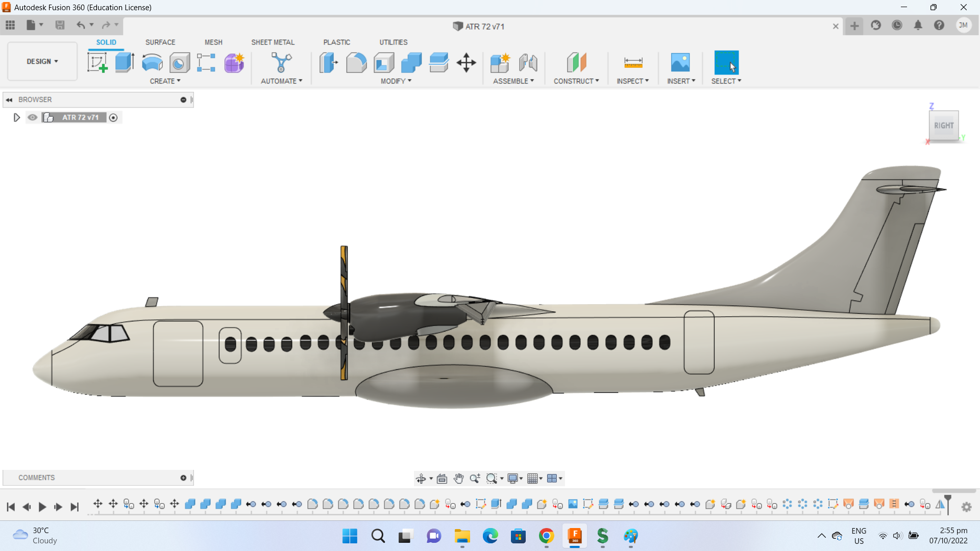
Task: Open the DESIGN workspace dropdown
Action: pyautogui.click(x=42, y=61)
